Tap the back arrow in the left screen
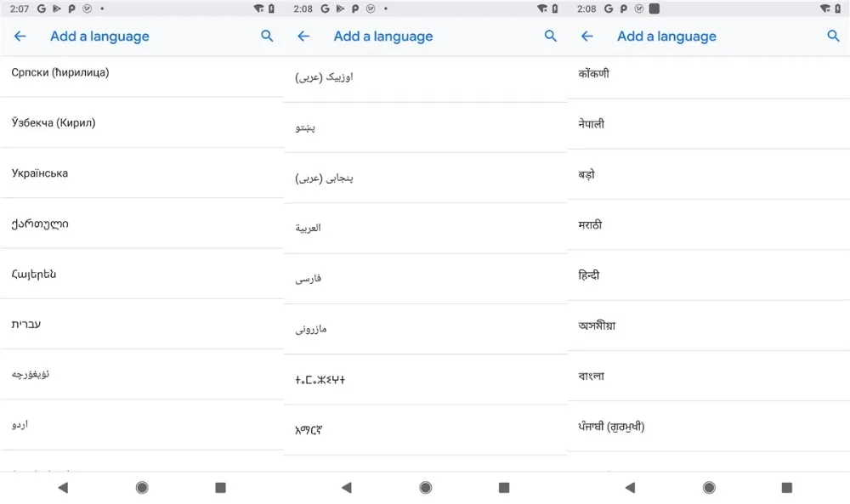 coord(20,37)
